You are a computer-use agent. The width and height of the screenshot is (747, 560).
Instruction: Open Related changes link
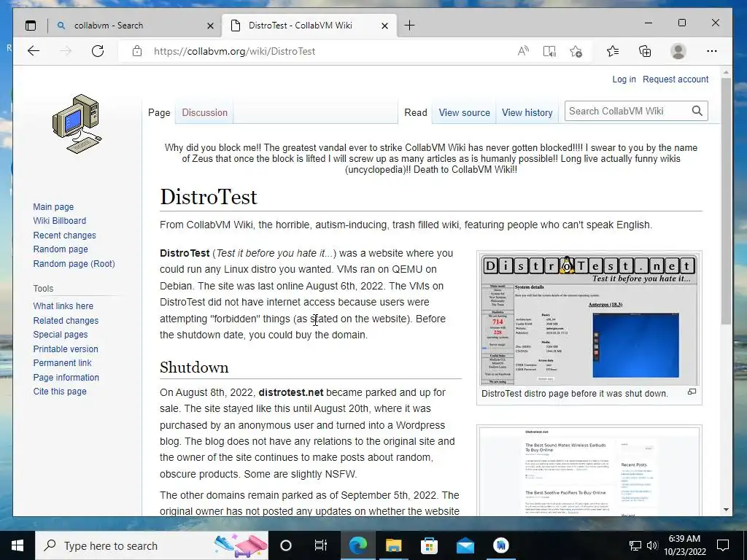[x=66, y=321]
